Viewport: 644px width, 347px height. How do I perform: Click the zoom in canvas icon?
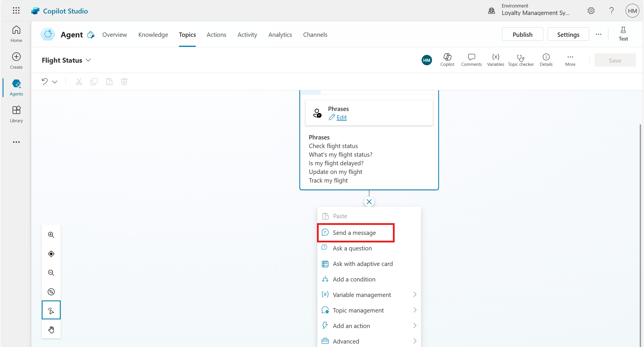(51, 235)
